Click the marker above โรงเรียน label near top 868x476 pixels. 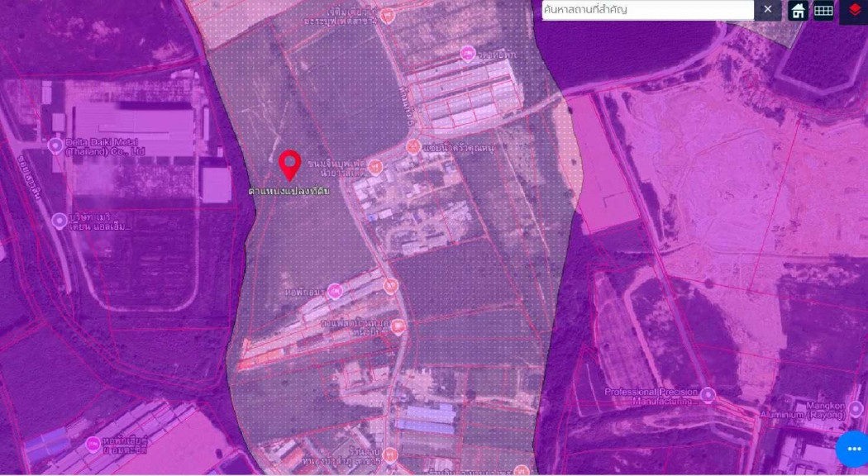(467, 52)
